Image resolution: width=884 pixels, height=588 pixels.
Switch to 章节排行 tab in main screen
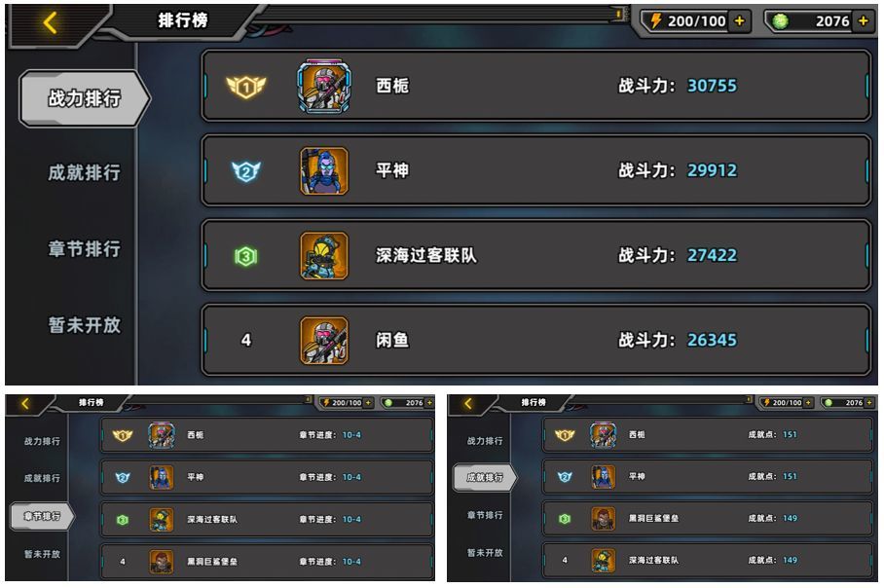tap(85, 248)
